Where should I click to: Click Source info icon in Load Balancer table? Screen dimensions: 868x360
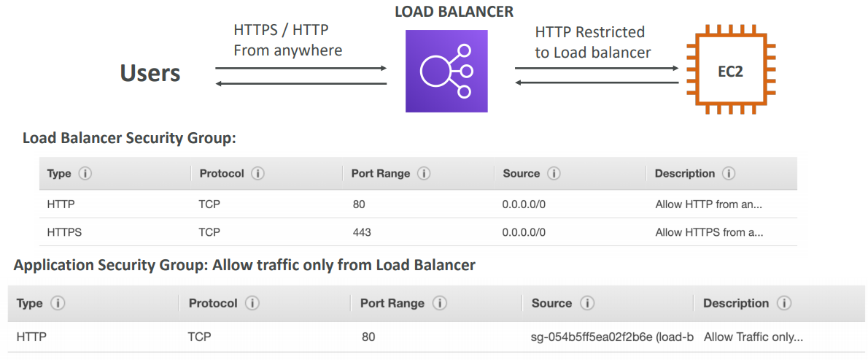(x=554, y=174)
